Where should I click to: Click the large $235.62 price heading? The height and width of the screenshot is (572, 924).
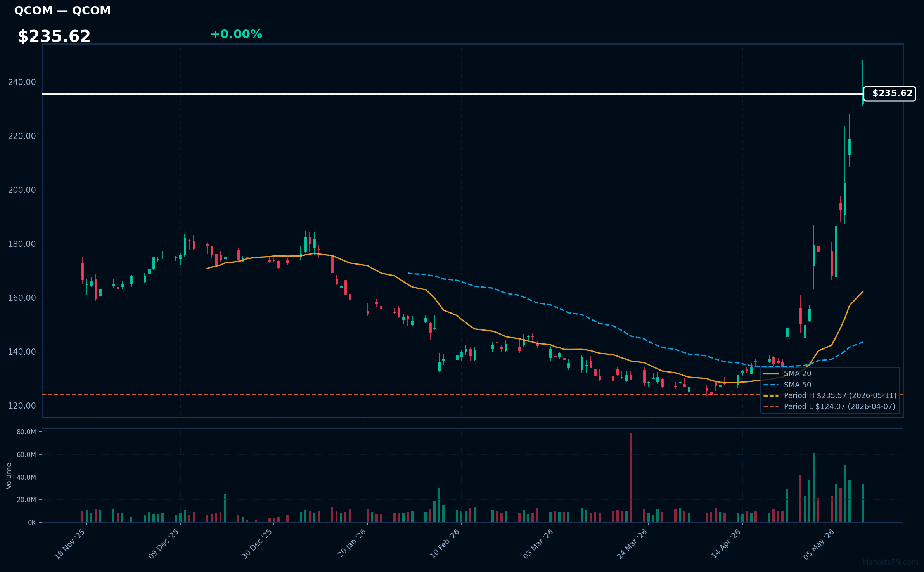coord(54,36)
